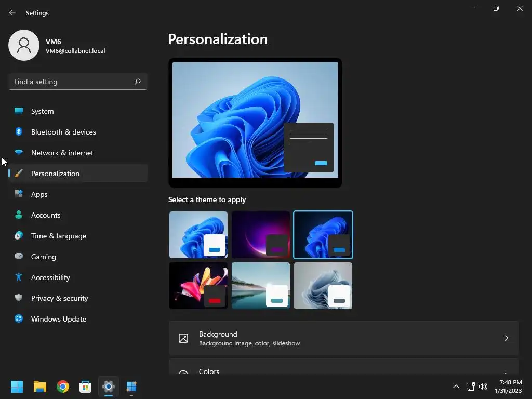Expand Background chevron arrow
The width and height of the screenshot is (532, 399).
click(x=506, y=338)
